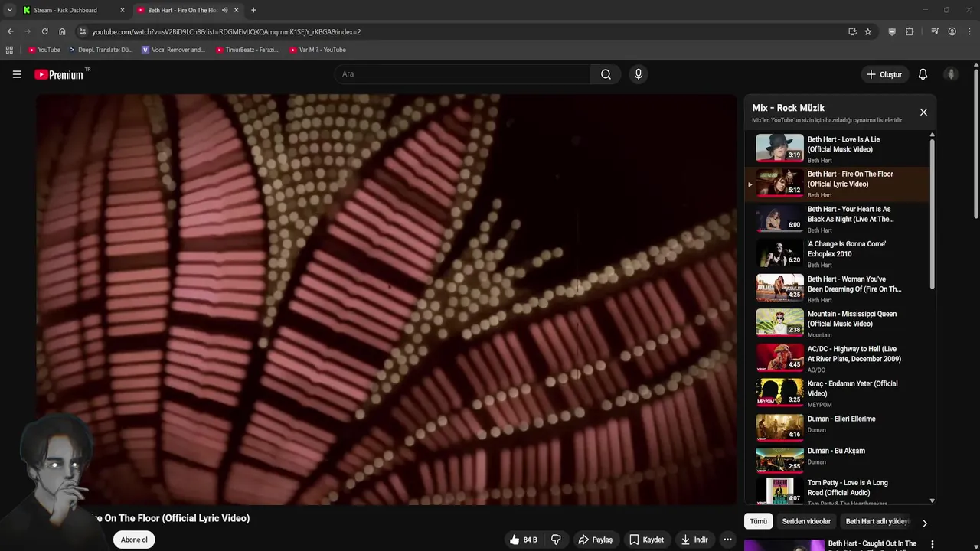Image resolution: width=980 pixels, height=551 pixels.
Task: Close the Beth Hart browser tab
Action: coord(236,10)
